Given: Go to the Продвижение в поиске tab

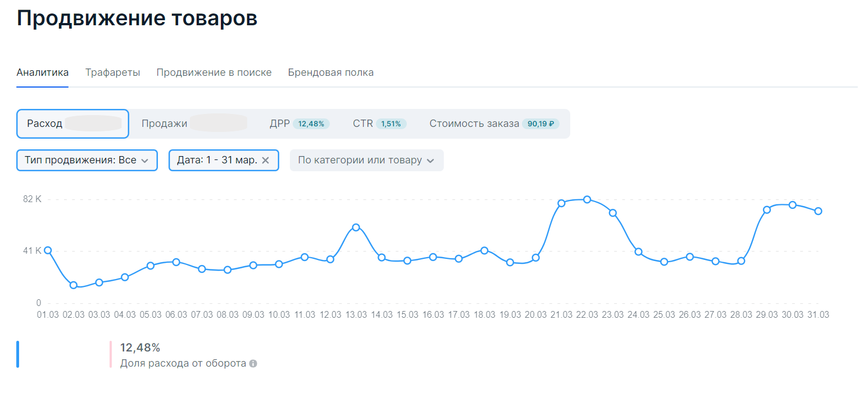Looking at the screenshot, I should (x=214, y=72).
